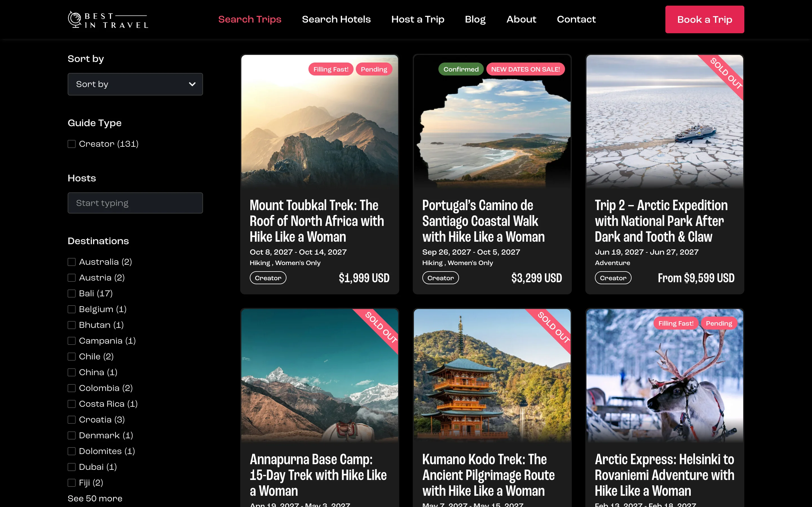This screenshot has width=812, height=507.
Task: Open the Blog menu item
Action: [x=475, y=19]
